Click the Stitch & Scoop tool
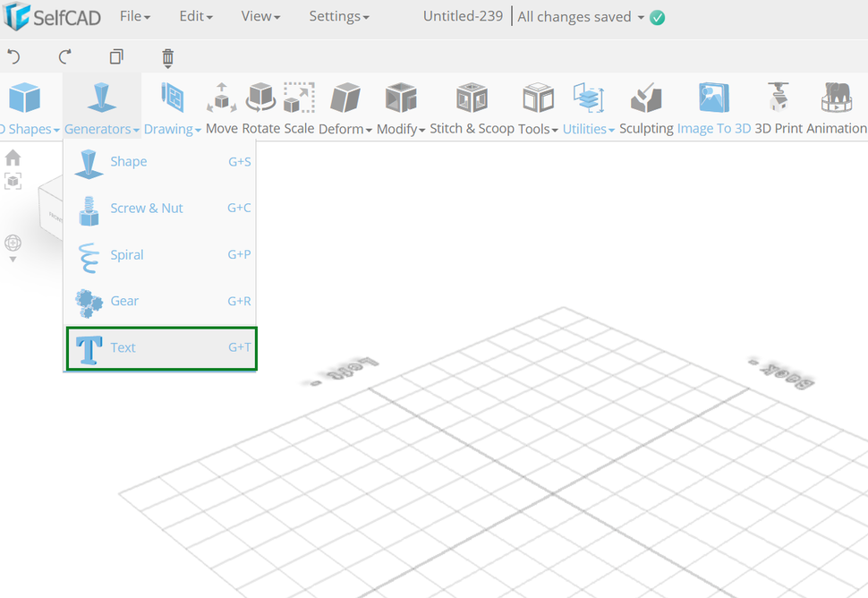 point(472,107)
